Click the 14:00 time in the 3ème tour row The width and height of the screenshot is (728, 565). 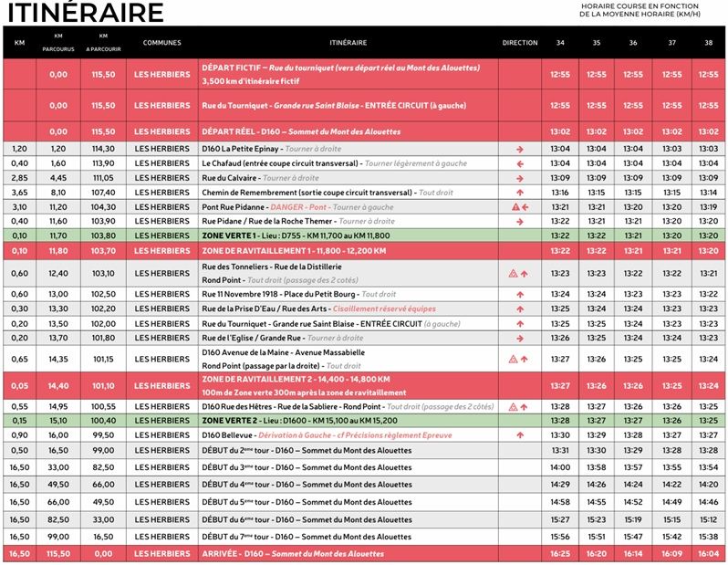(x=560, y=467)
